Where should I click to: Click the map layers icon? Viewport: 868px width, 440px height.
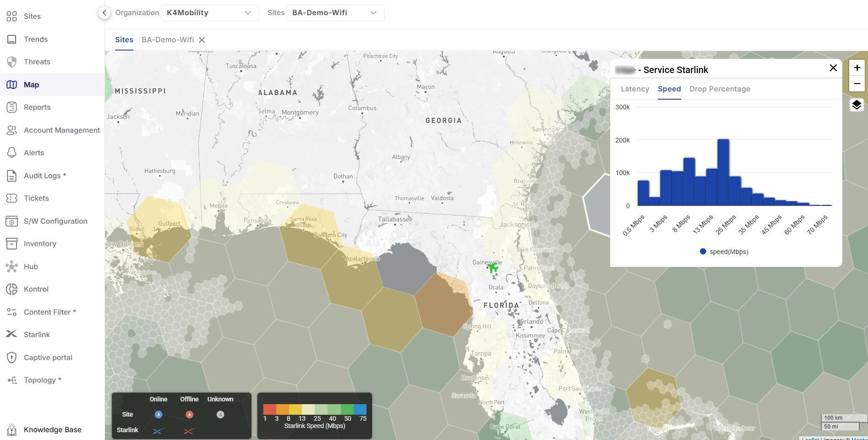point(857,105)
